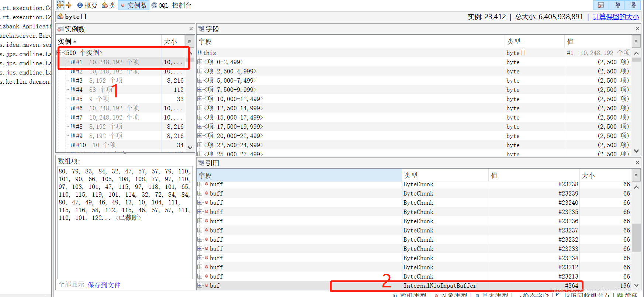Click the 保存到文件 link
Image resolution: width=644 pixels, height=297 pixels.
point(104,285)
